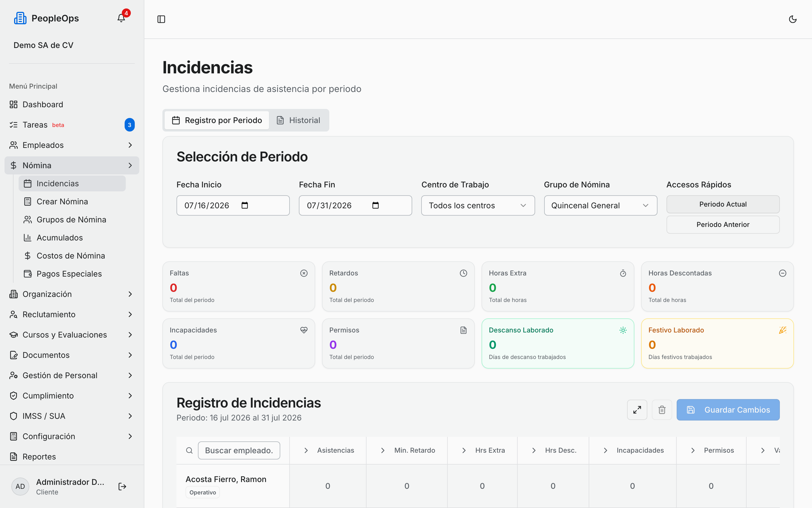Expand the Organización menu chevron
Viewport: 812px width, 508px height.
pos(130,294)
